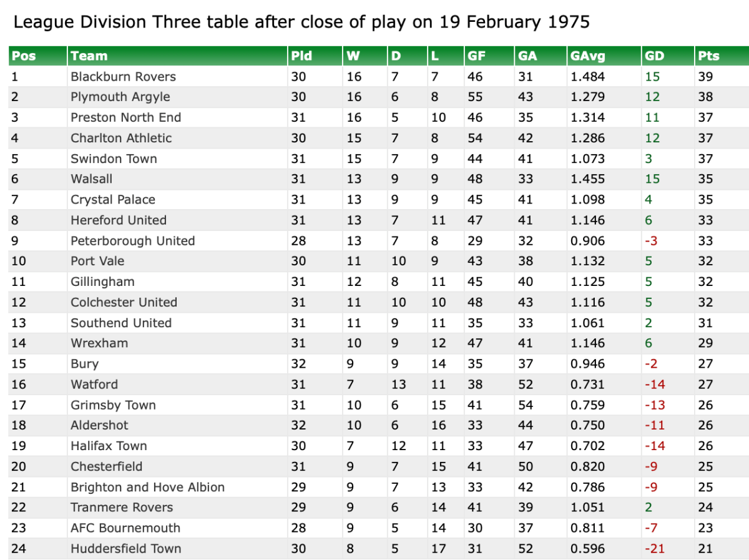Click the Brighton and Hove Albion entry
The height and width of the screenshot is (560, 749).
coord(147,487)
